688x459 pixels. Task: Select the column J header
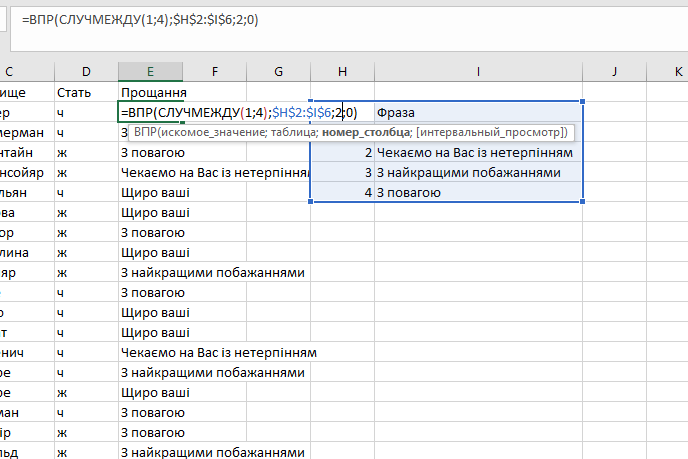pos(614,71)
